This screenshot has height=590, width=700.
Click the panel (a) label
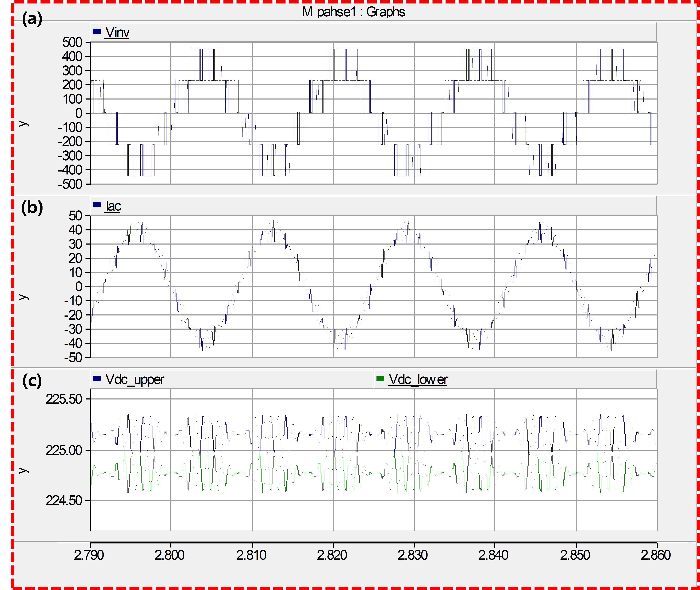coord(32,19)
